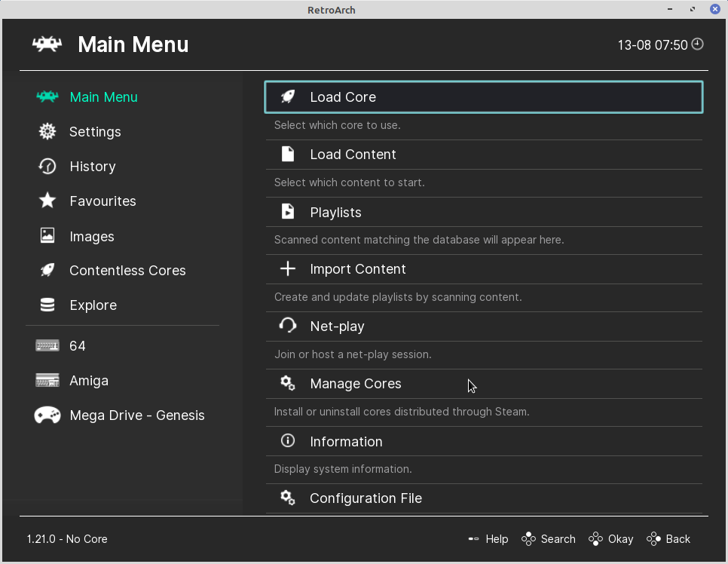Open the Net-play entry text

click(337, 326)
